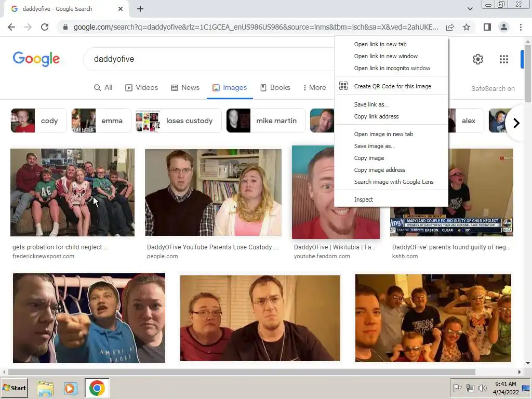Go back to the previous page
This screenshot has height=399, width=532.
[11, 27]
